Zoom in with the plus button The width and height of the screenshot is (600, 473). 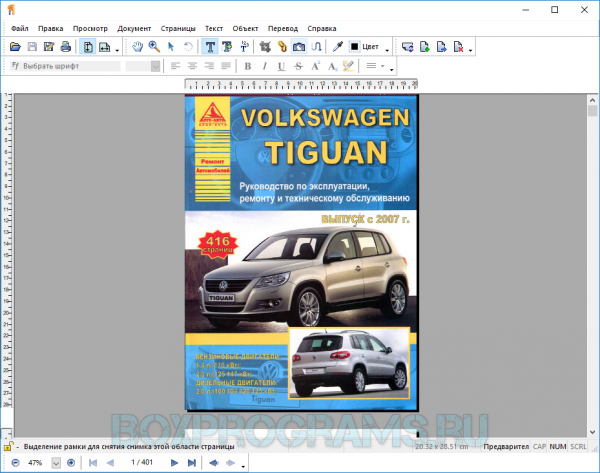pos(71,463)
